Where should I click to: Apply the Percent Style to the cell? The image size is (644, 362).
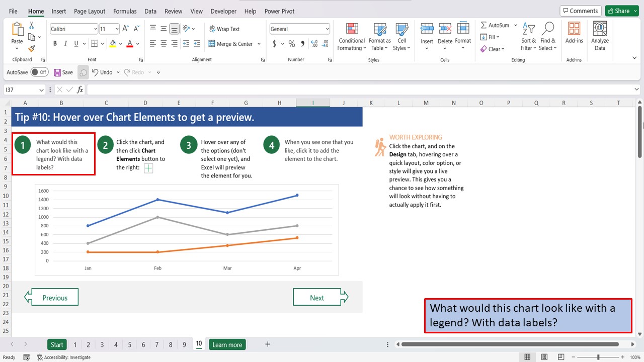(x=291, y=44)
